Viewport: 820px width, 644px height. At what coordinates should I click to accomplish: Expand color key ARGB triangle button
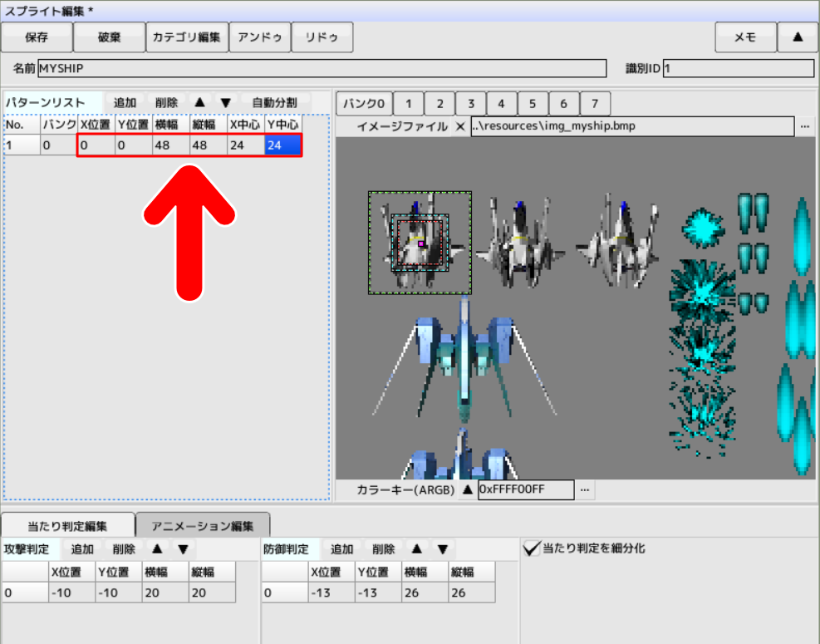467,489
